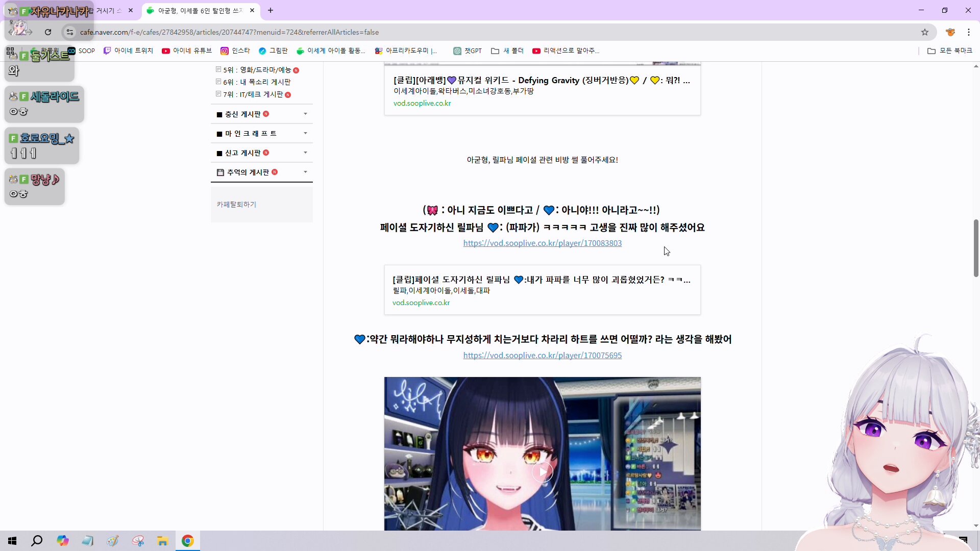The height and width of the screenshot is (551, 980).
Task: Click the page's vertical scrollbar thumb
Action: (976, 248)
